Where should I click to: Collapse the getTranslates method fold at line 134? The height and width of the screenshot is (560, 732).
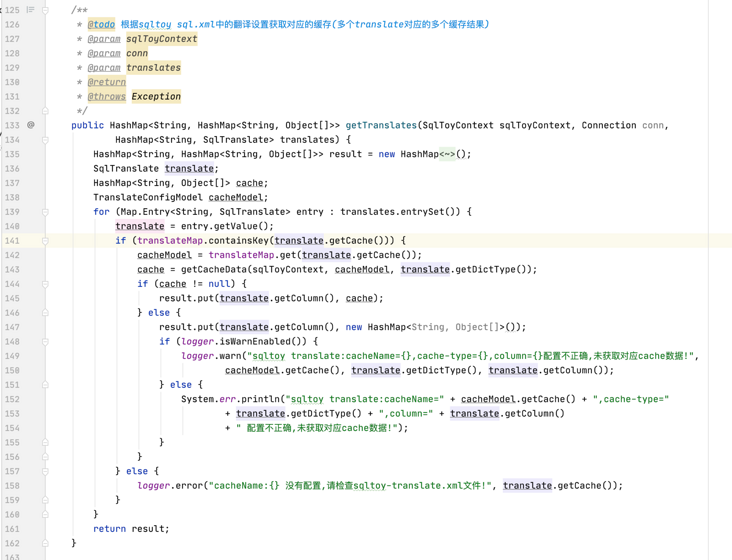tap(45, 140)
